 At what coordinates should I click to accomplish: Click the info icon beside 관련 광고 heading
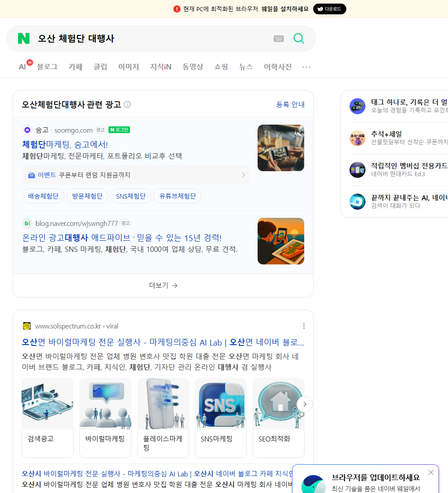click(127, 104)
